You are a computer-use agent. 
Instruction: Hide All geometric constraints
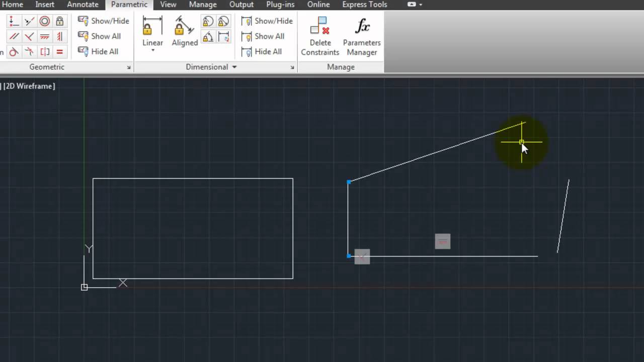tap(98, 51)
